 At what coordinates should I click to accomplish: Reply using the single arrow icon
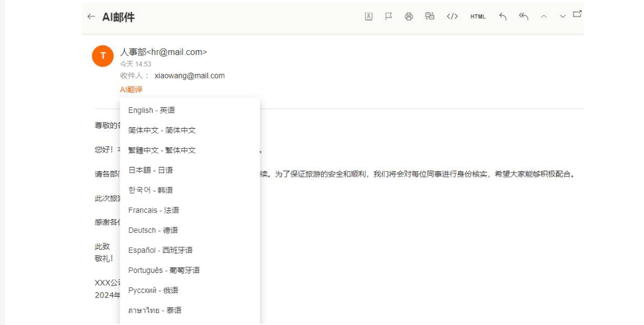503,17
